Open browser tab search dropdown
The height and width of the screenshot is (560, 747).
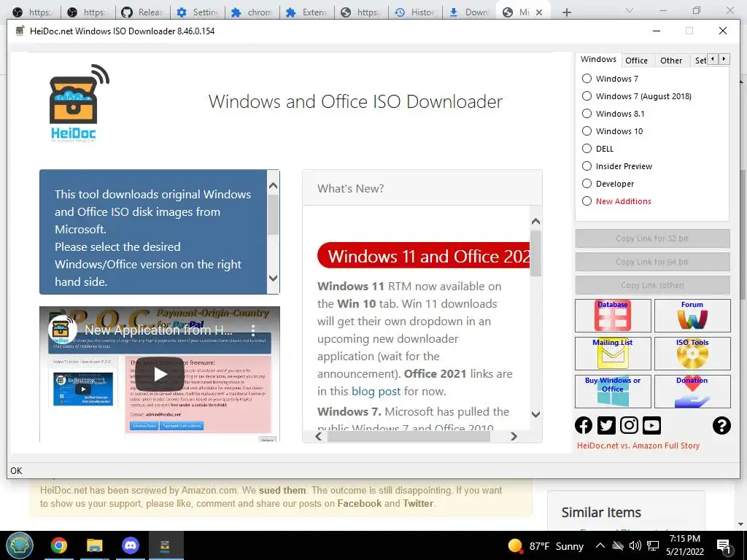click(x=629, y=10)
